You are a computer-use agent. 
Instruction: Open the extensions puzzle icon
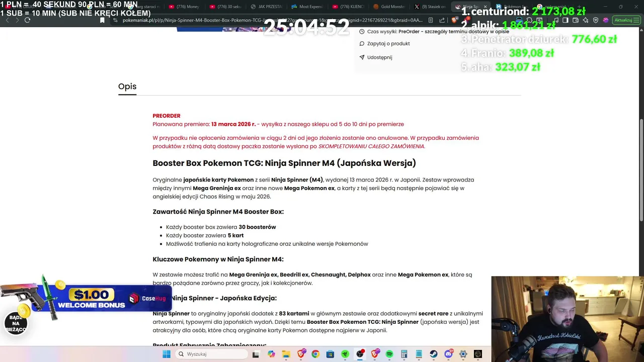point(529,20)
